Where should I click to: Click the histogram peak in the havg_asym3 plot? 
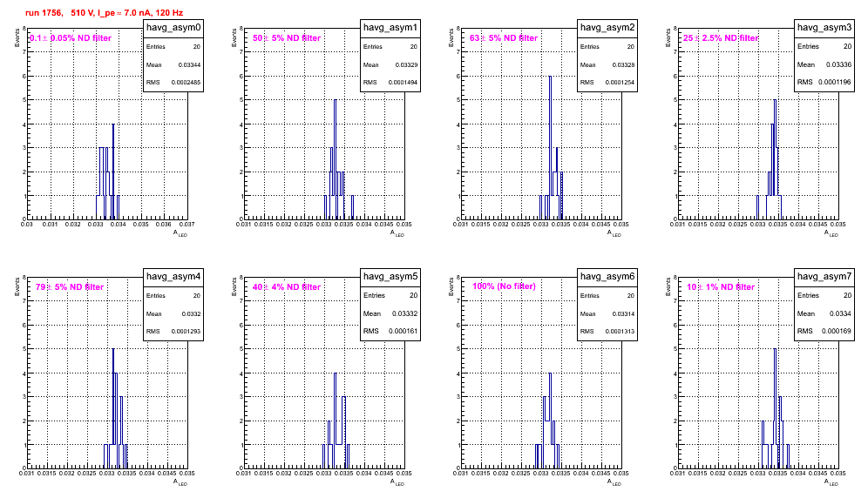click(x=775, y=100)
